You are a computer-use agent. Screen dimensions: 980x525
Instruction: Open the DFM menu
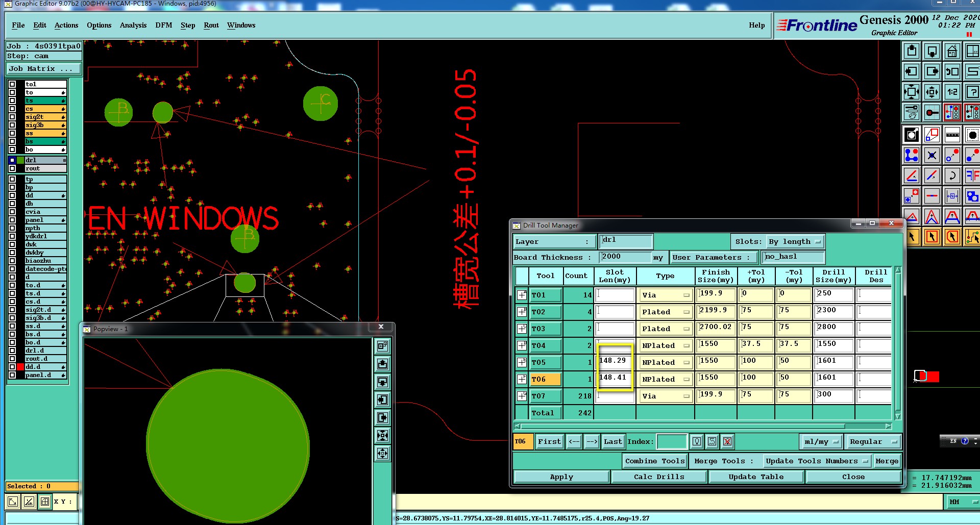(x=164, y=25)
